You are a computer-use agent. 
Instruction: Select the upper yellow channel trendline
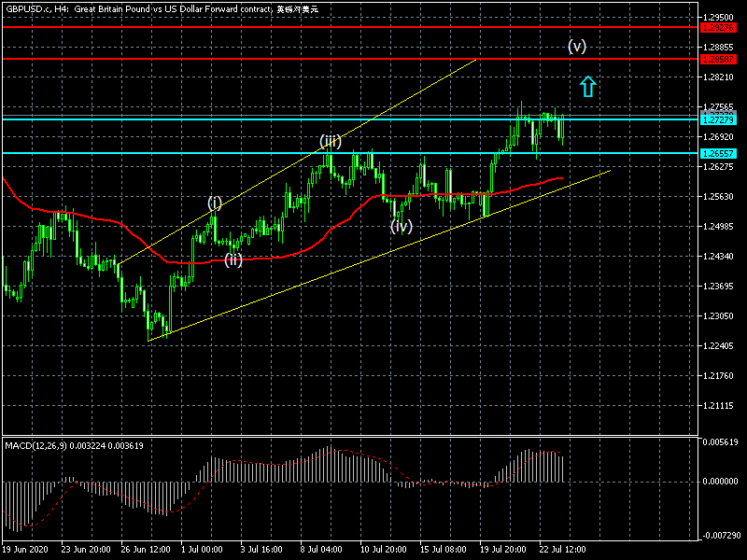[x=298, y=161]
